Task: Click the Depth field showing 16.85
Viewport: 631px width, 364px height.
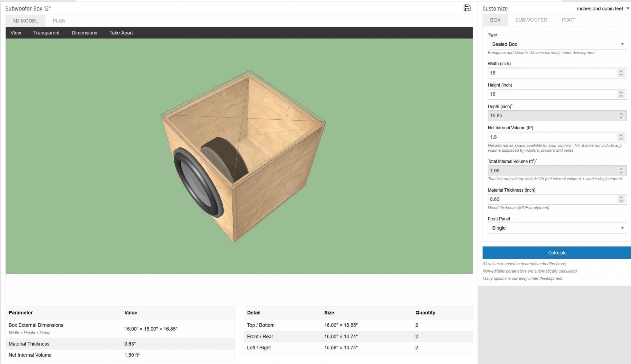Action: click(x=557, y=116)
